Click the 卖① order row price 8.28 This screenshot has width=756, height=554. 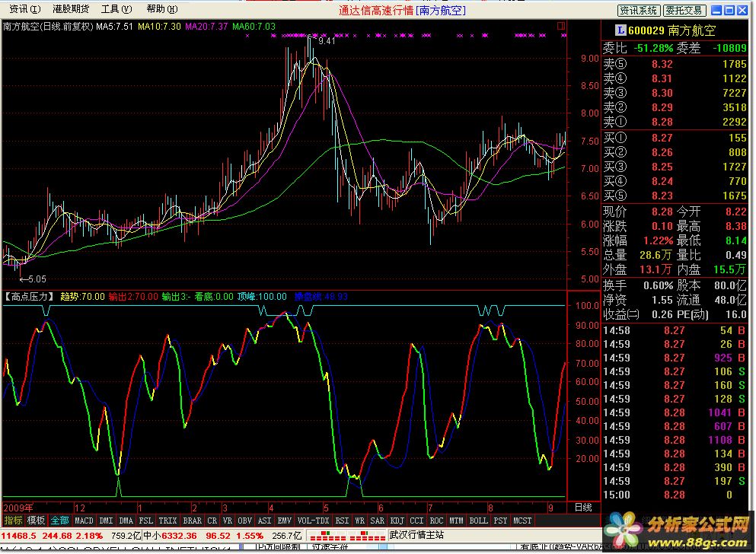[662, 122]
